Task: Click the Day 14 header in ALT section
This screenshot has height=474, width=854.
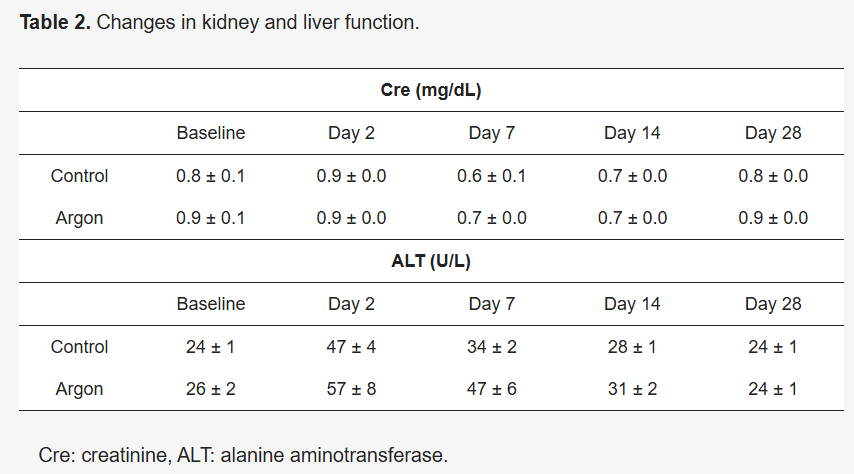Action: (632, 304)
